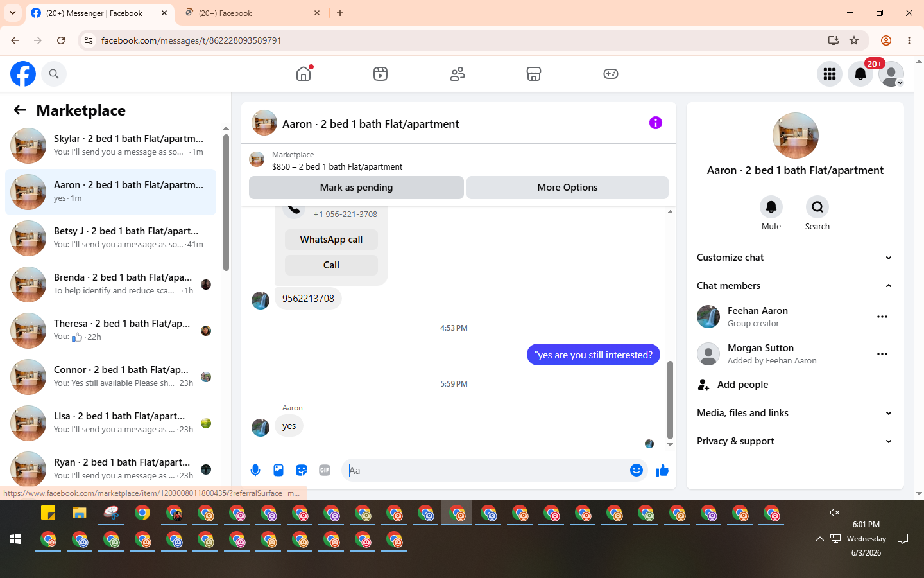Attach a file with the photo icon
This screenshot has width=924, height=578.
pyautogui.click(x=278, y=470)
